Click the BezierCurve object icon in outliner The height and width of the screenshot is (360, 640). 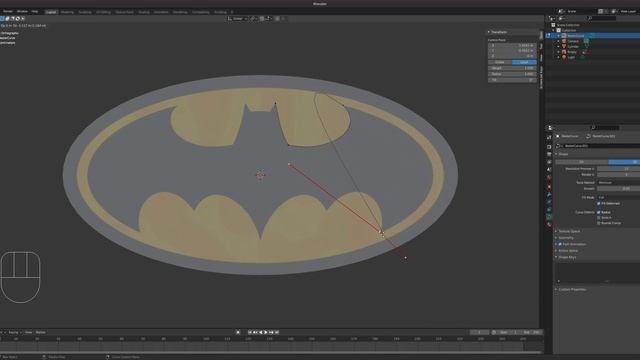(564, 36)
